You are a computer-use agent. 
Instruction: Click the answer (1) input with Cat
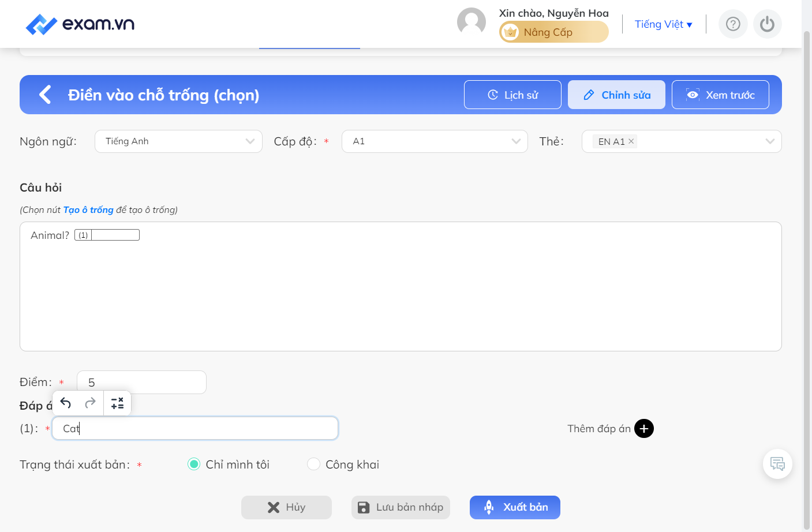(x=195, y=428)
